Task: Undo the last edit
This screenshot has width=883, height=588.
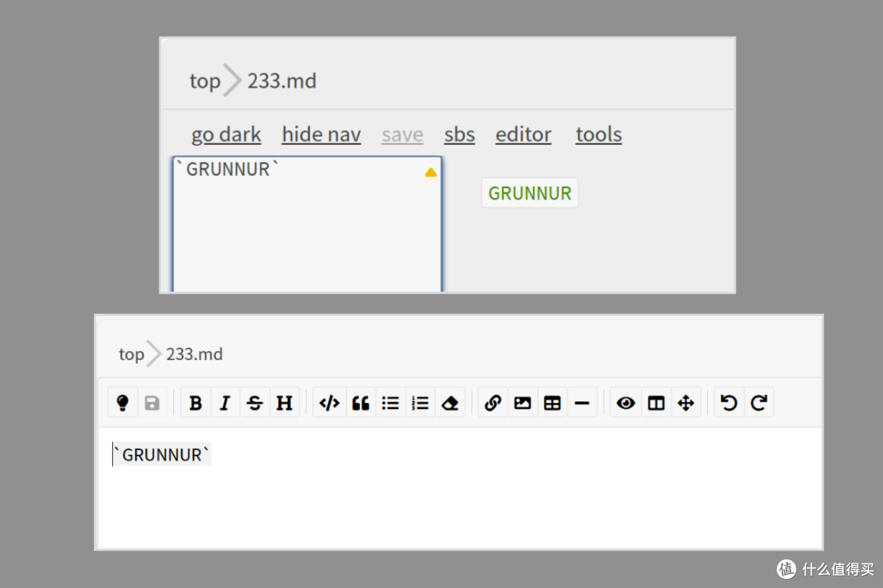Action: [728, 402]
